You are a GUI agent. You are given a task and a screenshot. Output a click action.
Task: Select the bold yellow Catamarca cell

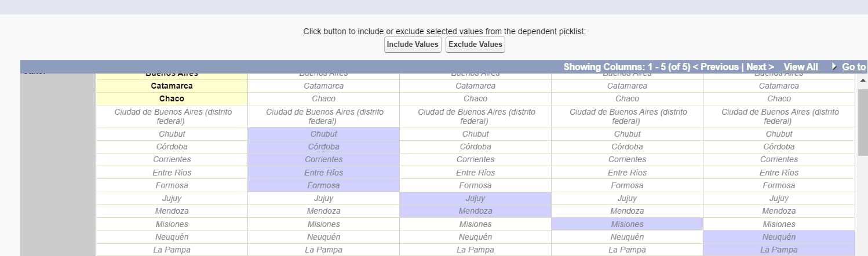tap(172, 86)
